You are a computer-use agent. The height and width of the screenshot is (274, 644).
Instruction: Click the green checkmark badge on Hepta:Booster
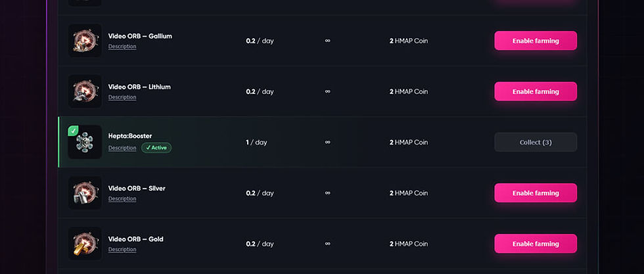tap(73, 131)
